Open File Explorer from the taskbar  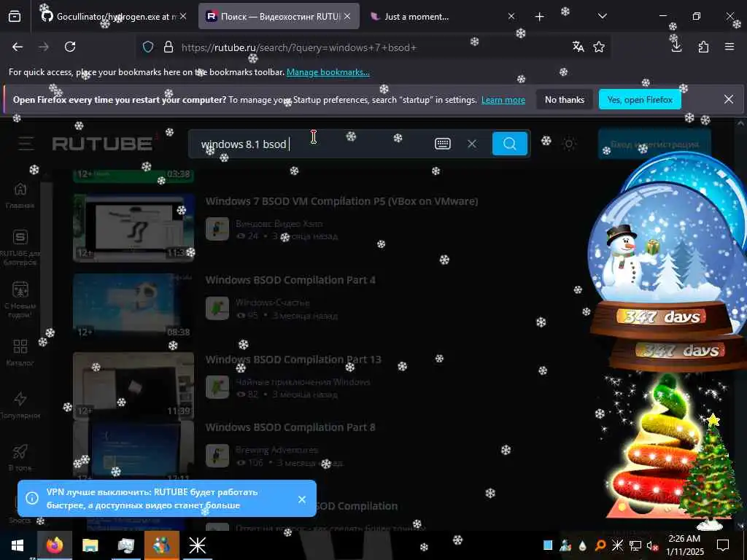click(x=90, y=545)
